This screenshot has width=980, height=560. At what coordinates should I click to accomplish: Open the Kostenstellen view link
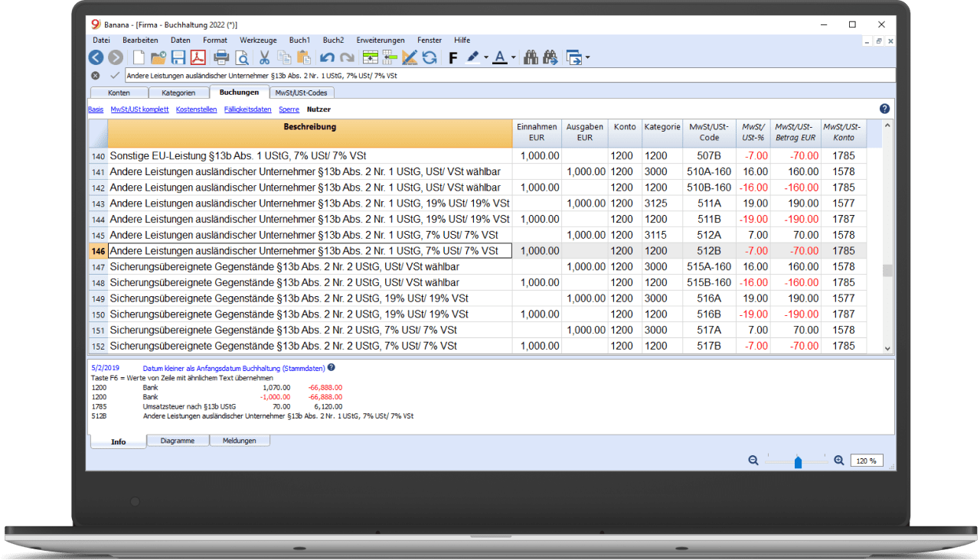click(x=196, y=109)
